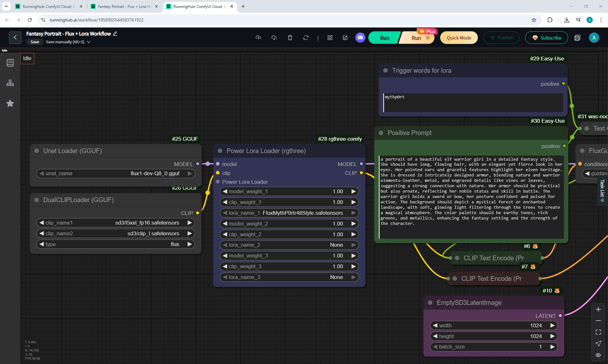
Task: Click the trash delete icon
Action: tap(290, 38)
